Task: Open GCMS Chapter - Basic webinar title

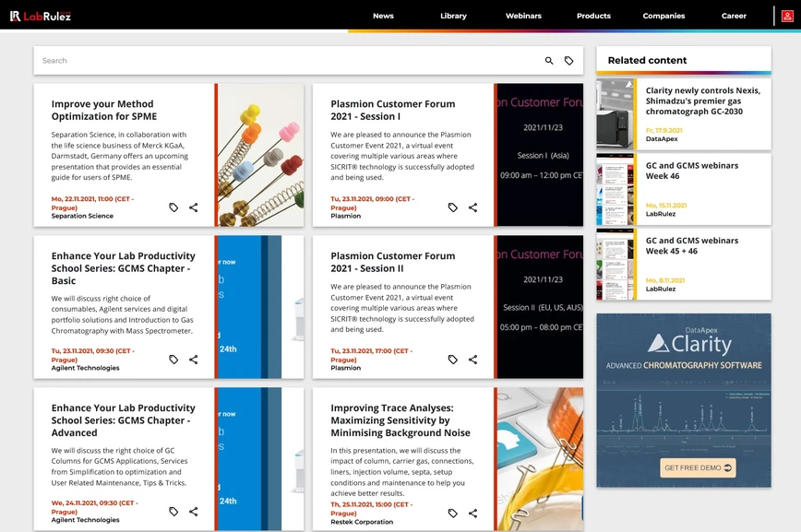Action: (x=123, y=268)
